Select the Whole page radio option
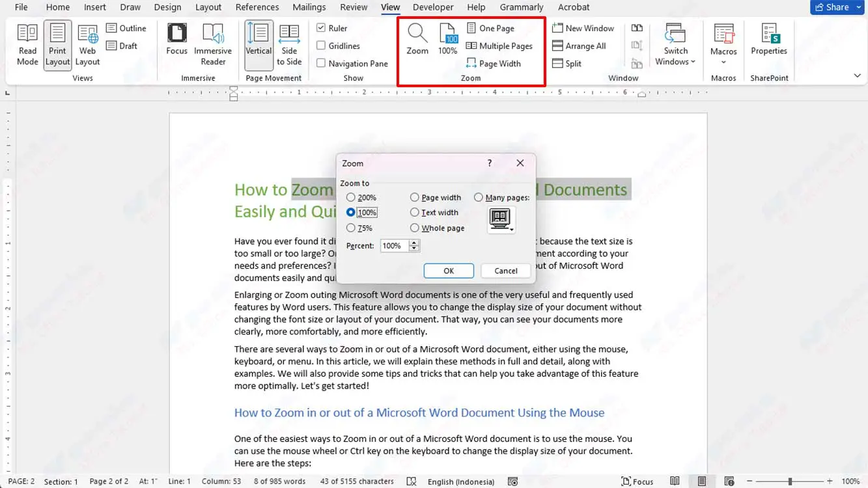The image size is (868, 488). coord(415,228)
